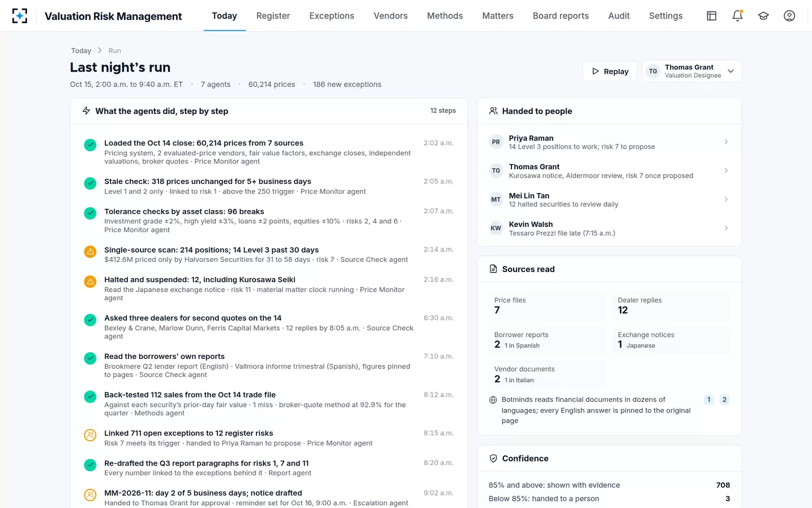The width and height of the screenshot is (812, 508).
Task: Select the Board reports tab
Action: tap(561, 16)
